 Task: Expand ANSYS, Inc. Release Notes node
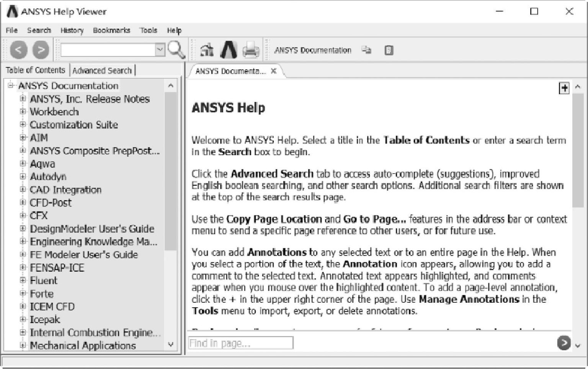tap(23, 98)
